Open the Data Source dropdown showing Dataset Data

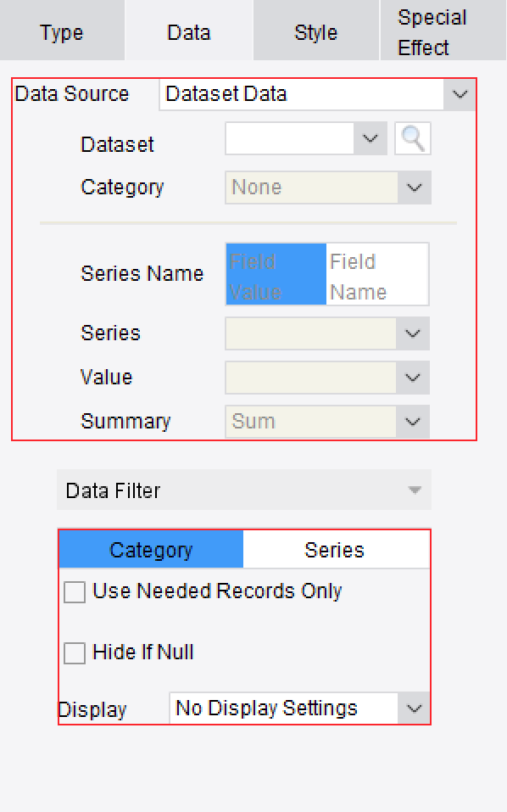click(459, 94)
